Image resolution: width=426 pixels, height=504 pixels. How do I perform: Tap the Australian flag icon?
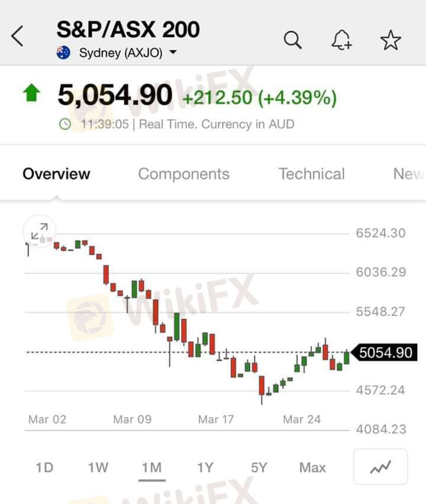pos(63,53)
